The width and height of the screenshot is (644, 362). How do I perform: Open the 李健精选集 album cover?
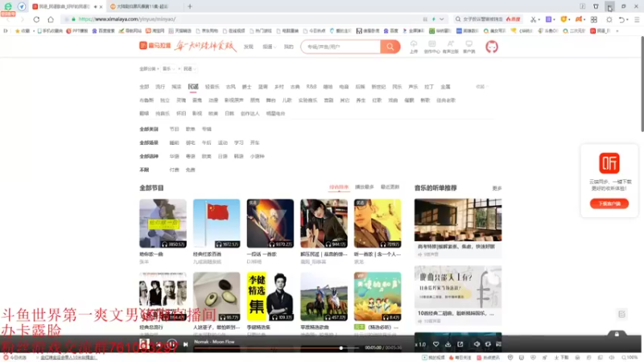click(x=270, y=296)
